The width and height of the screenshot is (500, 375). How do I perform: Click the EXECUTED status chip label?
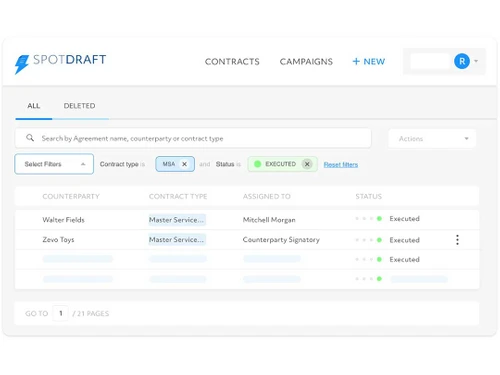[x=280, y=164]
